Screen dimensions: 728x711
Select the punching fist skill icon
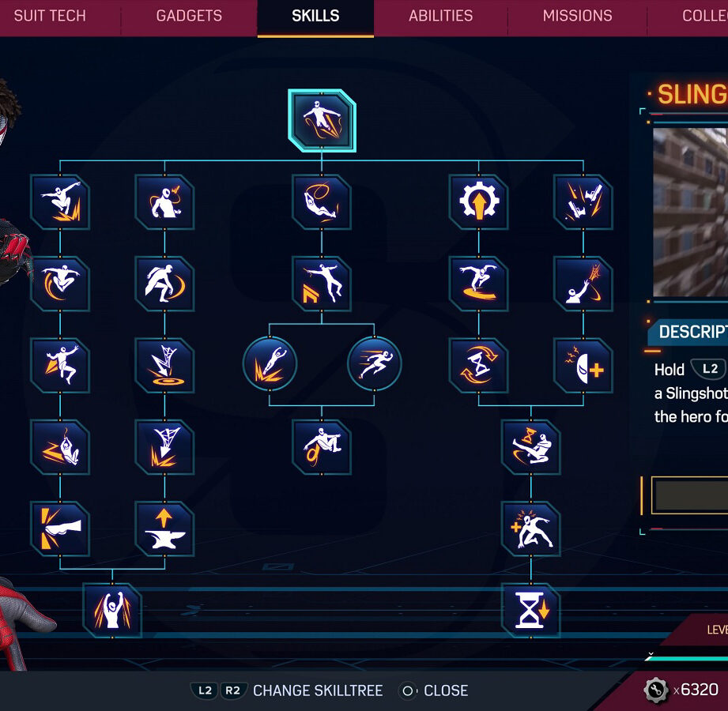[60, 529]
